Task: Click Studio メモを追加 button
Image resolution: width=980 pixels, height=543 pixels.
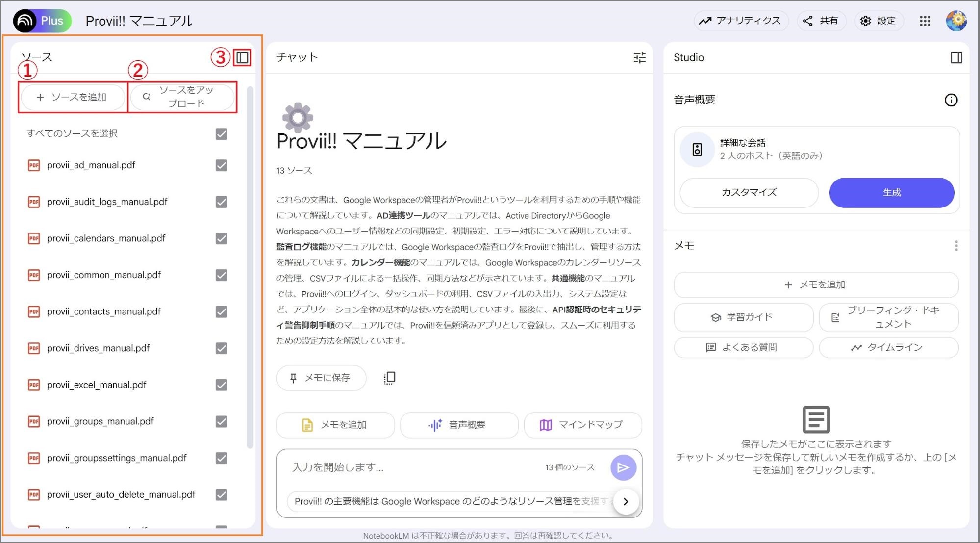Action: pyautogui.click(x=816, y=285)
